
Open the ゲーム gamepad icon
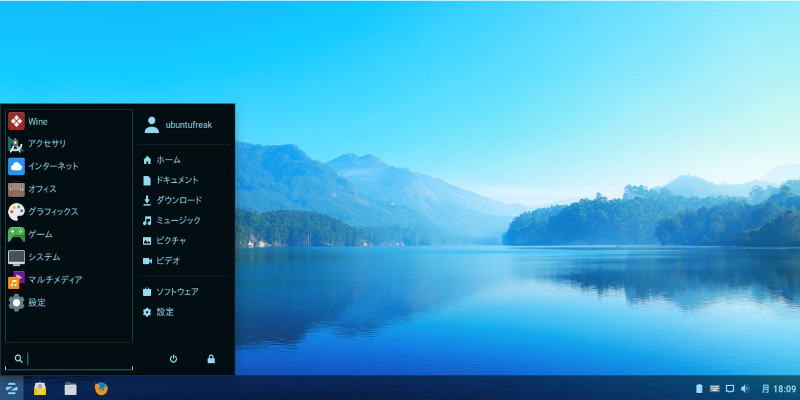pyautogui.click(x=16, y=234)
